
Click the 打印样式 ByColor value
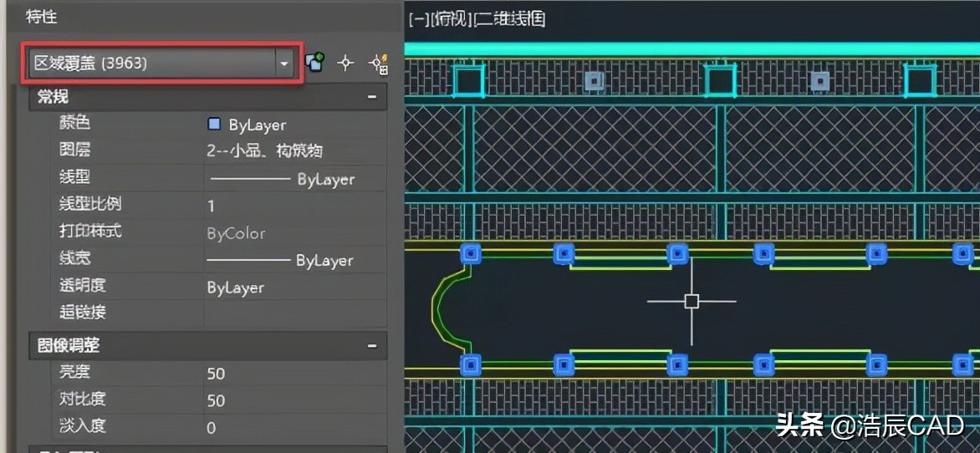click(236, 234)
